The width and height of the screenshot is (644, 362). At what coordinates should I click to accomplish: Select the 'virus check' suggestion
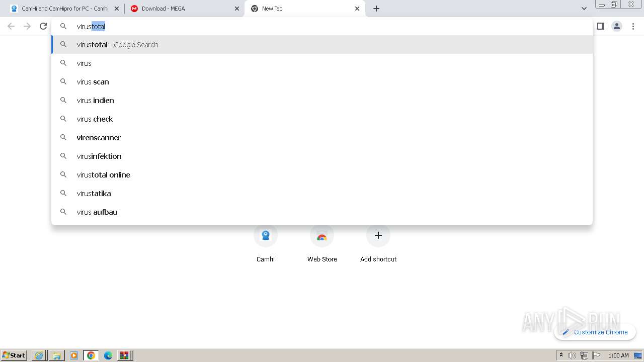(322, 119)
